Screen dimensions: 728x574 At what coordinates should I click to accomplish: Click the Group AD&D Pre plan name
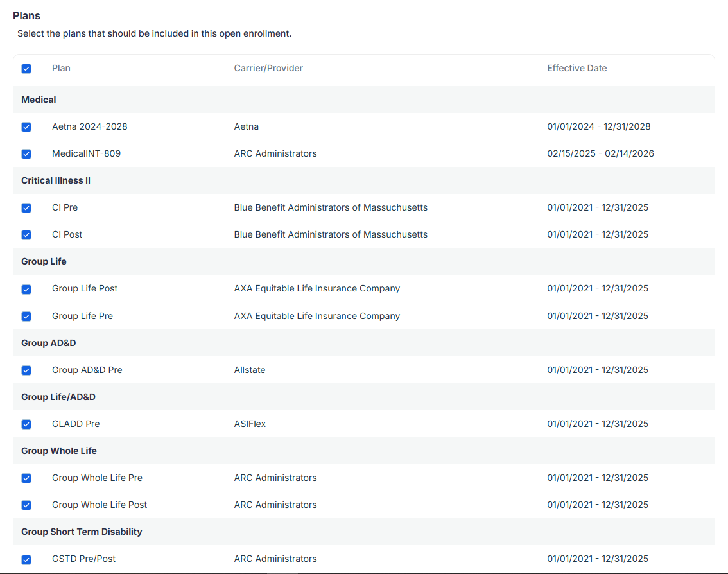[87, 370]
